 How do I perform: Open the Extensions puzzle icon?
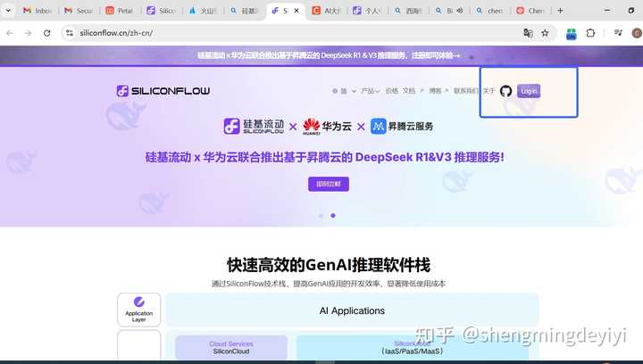tap(590, 33)
